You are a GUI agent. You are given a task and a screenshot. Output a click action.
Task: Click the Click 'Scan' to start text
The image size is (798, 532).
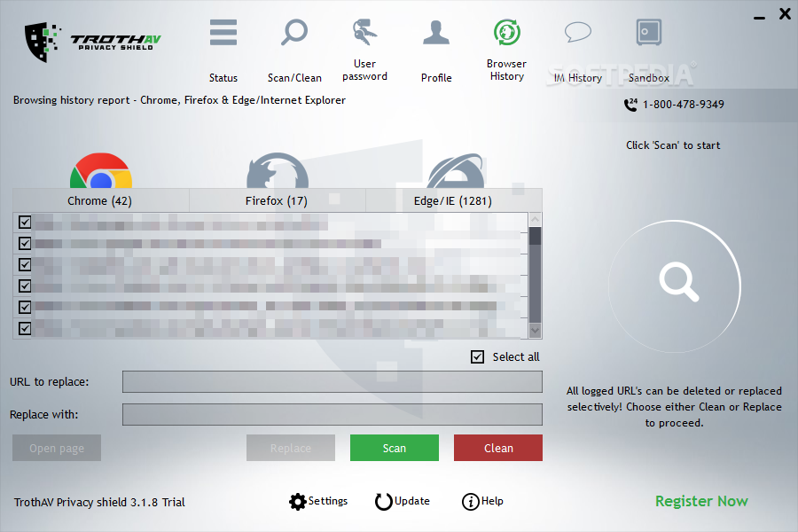[x=673, y=145]
